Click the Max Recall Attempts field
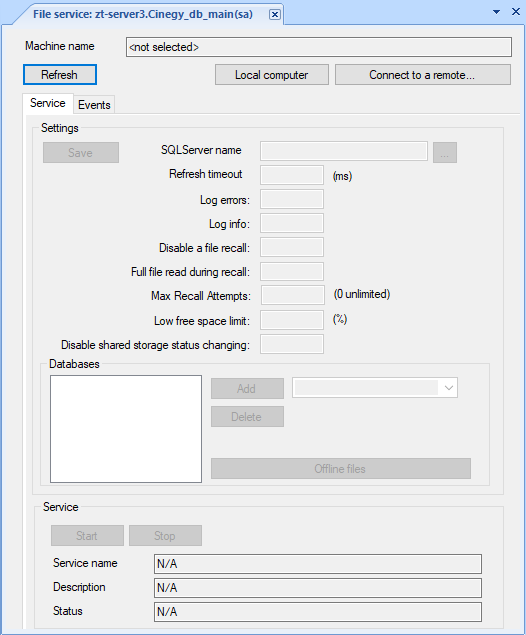Image resolution: width=526 pixels, height=635 pixels. click(293, 295)
